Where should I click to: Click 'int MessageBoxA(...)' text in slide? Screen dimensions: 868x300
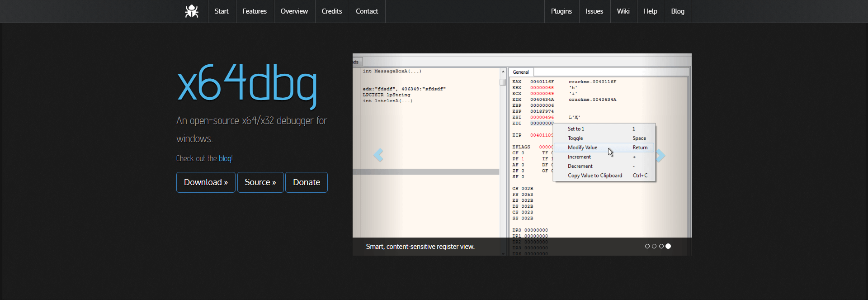(392, 71)
